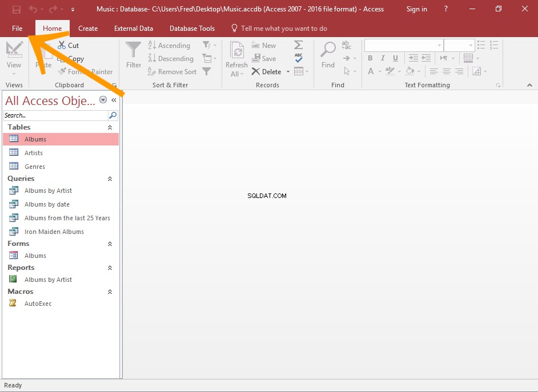Click the search magnifier in navigation pane

(x=113, y=115)
